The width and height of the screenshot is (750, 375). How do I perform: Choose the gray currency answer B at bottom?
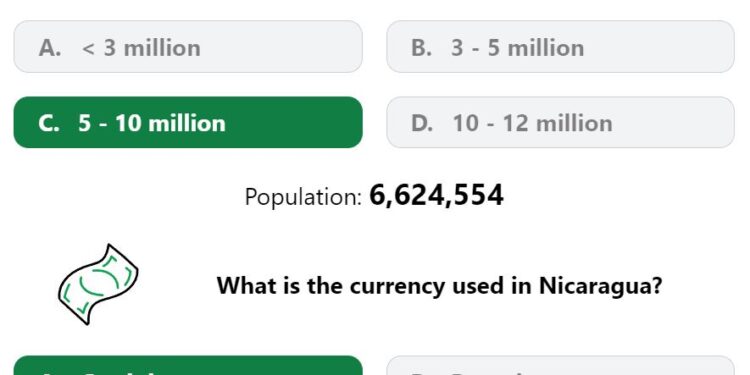click(560, 365)
